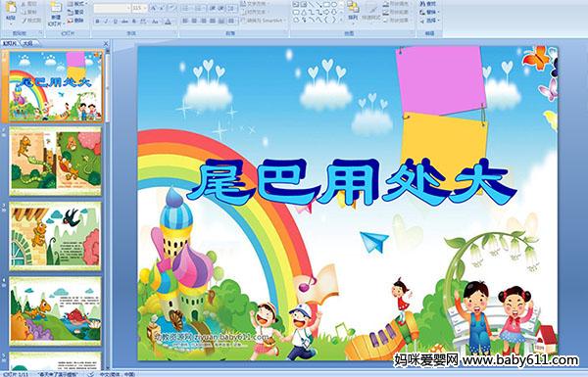Switch to the Outline pane tab
This screenshot has height=377, width=588.
pos(28,44)
